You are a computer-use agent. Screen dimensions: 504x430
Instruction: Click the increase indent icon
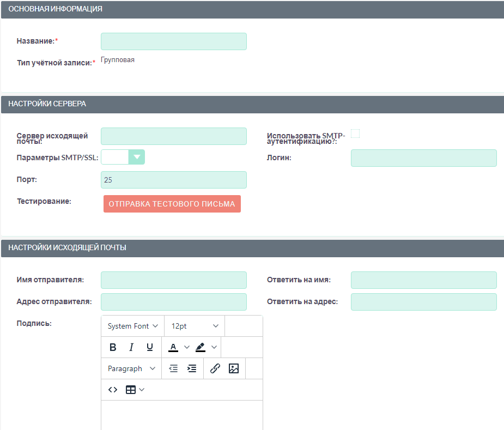pyautogui.click(x=192, y=368)
